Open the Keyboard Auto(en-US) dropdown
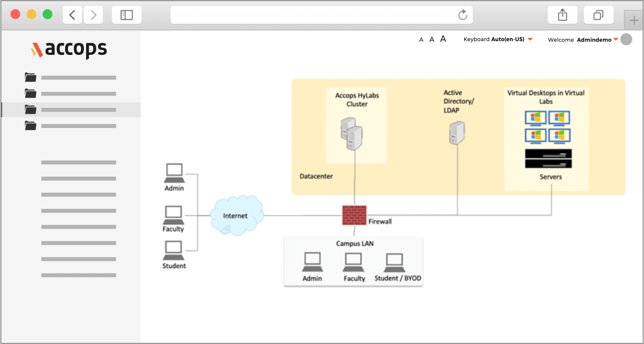Screen dimensions: 644x344 [x=498, y=39]
